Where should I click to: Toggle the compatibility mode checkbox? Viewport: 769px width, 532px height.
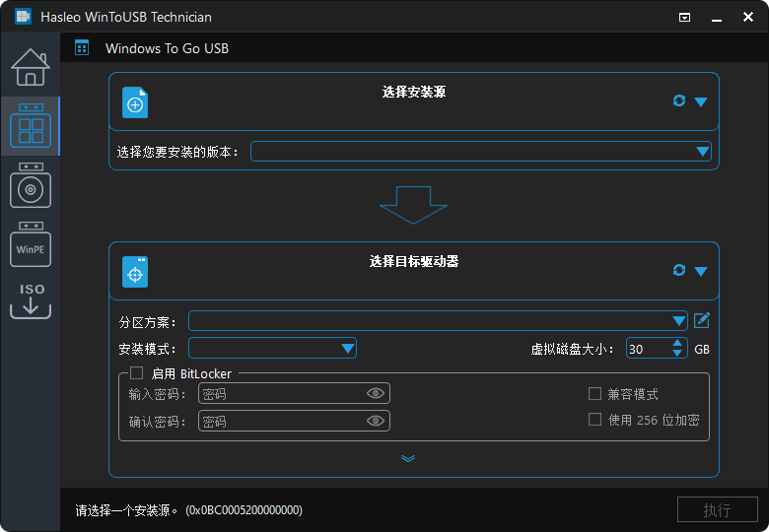pyautogui.click(x=594, y=394)
